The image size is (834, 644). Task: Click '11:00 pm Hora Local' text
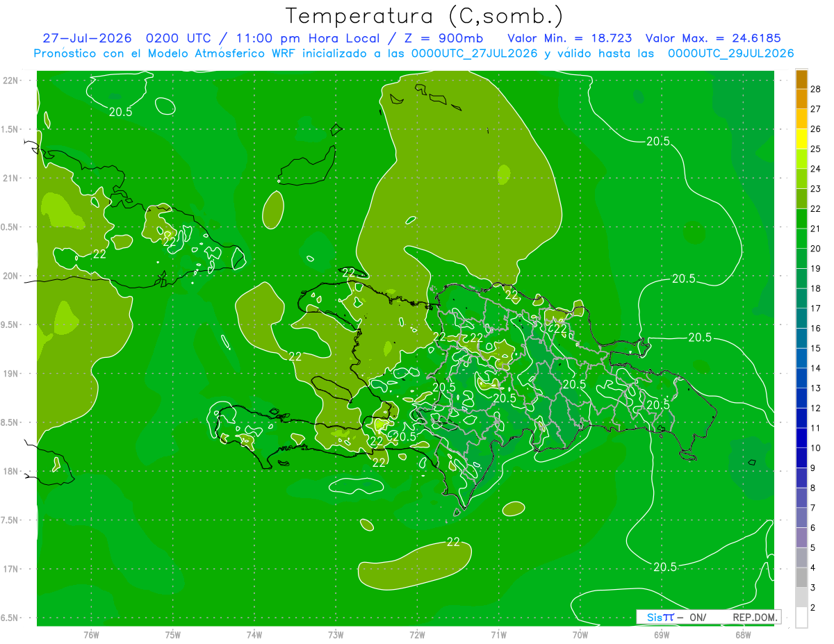(x=309, y=38)
